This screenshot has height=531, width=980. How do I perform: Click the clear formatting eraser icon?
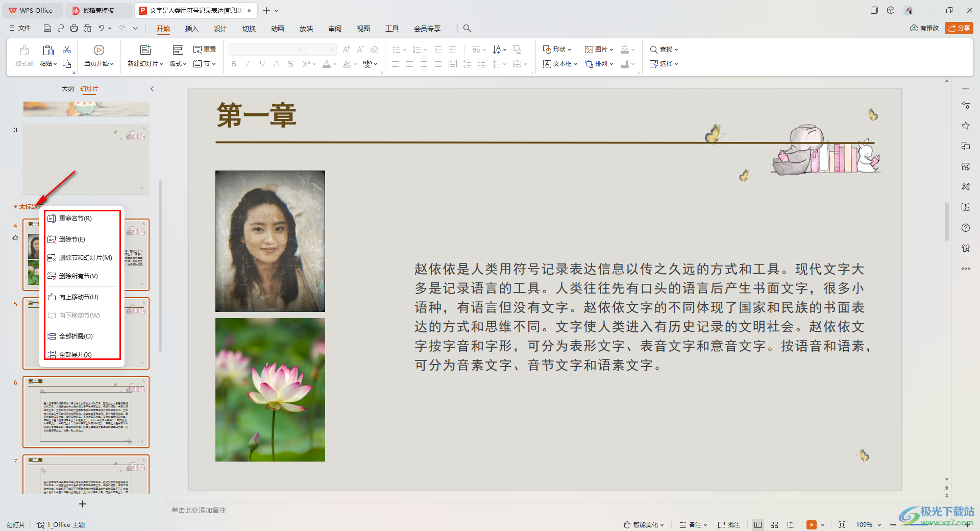pos(375,50)
